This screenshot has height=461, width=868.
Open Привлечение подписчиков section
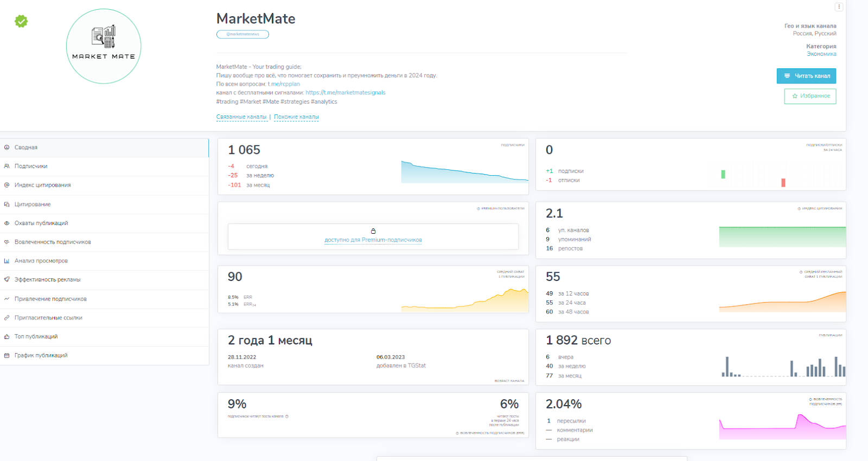pyautogui.click(x=104, y=299)
